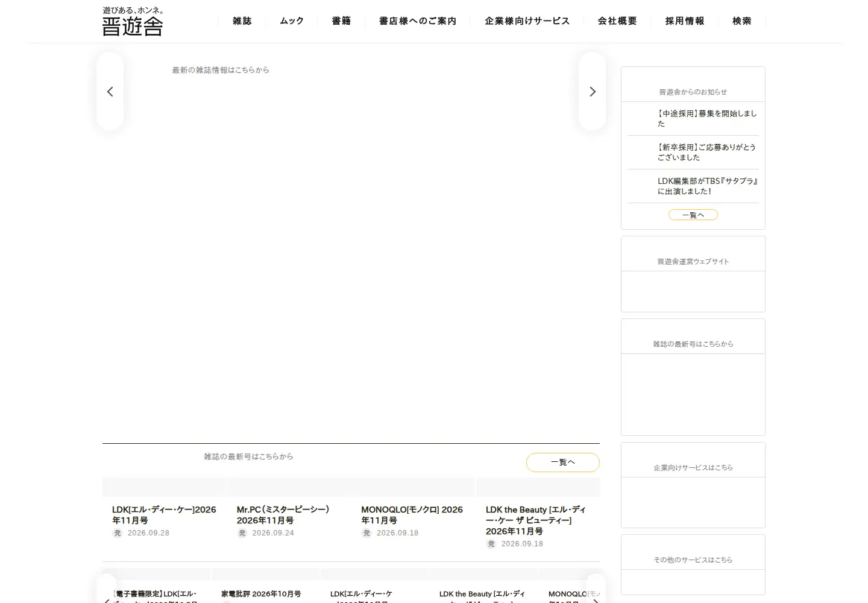Go to next slide in main carousel
Screen dimensions: 868x603
593,92
